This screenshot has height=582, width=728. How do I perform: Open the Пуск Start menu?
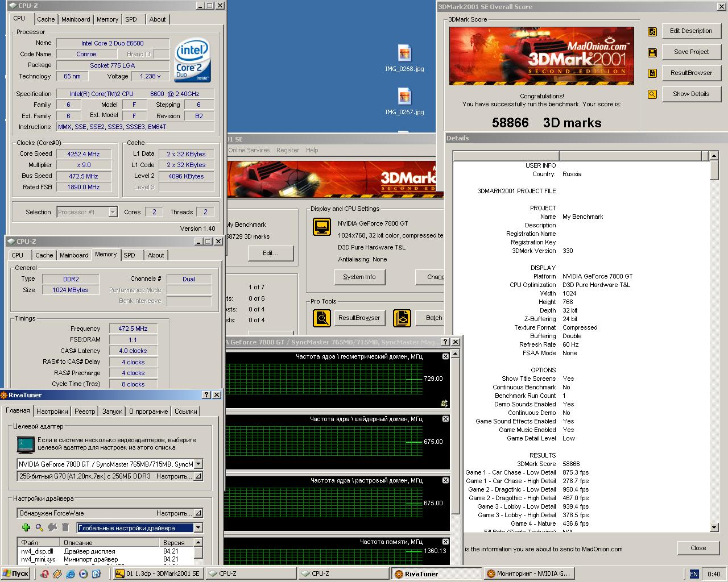click(x=16, y=573)
